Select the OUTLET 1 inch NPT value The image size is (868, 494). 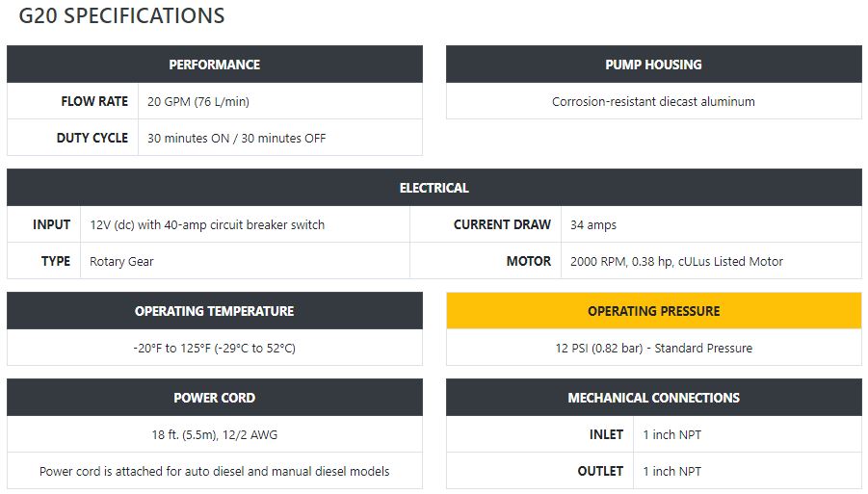pyautogui.click(x=672, y=471)
